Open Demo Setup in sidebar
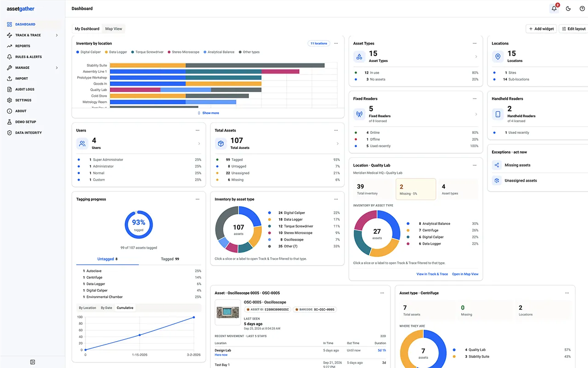 [32, 122]
